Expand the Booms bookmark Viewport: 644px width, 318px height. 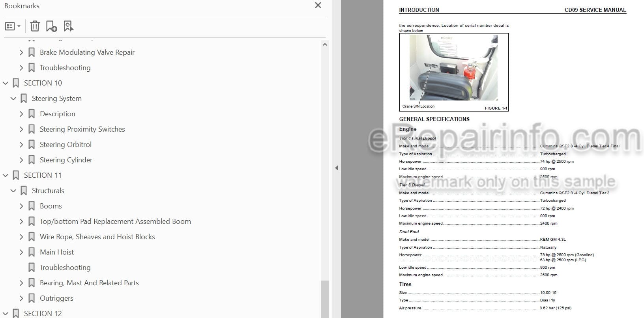(x=21, y=206)
